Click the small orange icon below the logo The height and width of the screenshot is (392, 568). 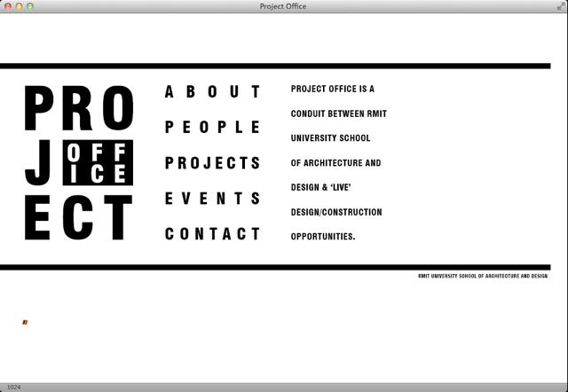[25, 322]
